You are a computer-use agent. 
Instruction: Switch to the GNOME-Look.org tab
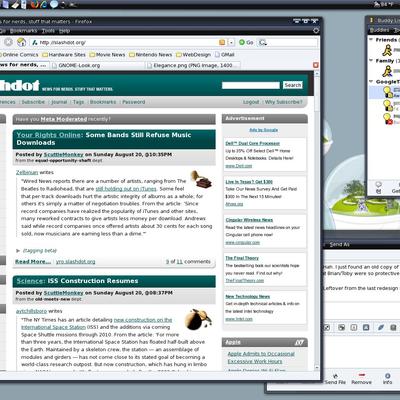pyautogui.click(x=98, y=65)
